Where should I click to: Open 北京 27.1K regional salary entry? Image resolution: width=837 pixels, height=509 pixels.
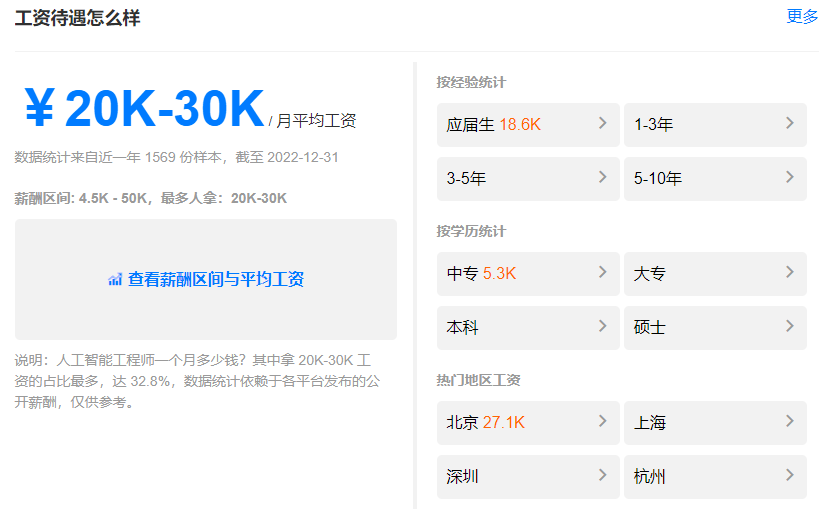point(528,423)
